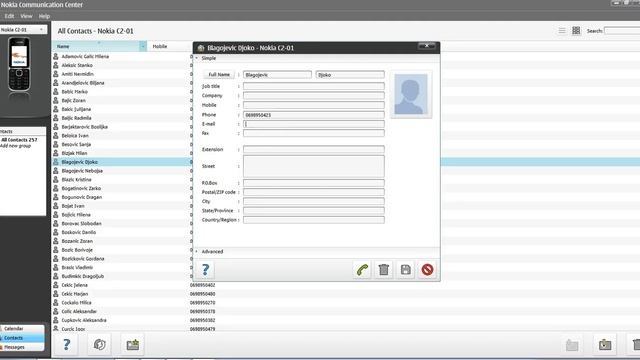Click the greyed folder icon at bottom right
Image resolution: width=640 pixels, height=360 pixels.
572,344
